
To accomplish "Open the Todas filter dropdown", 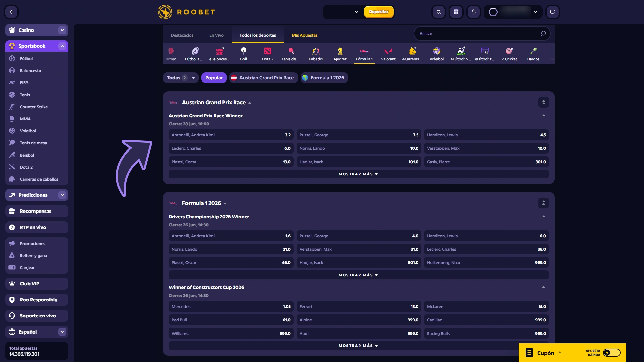I will coord(180,78).
